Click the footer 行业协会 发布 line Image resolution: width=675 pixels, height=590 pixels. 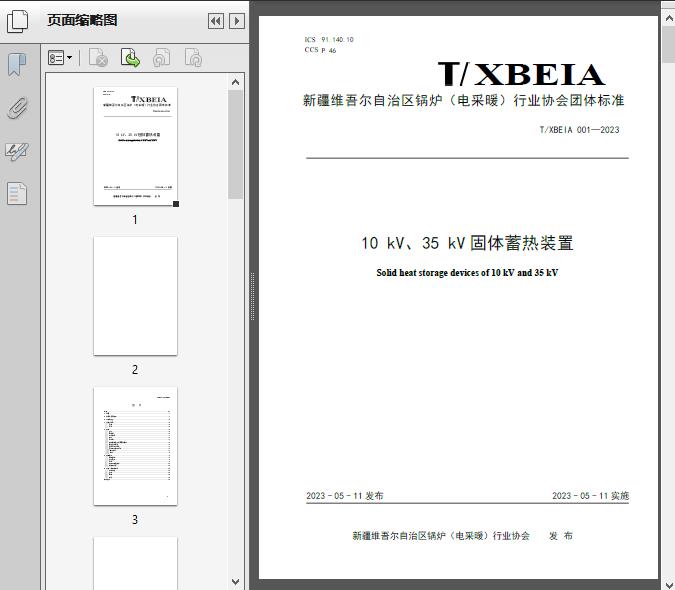[462, 536]
